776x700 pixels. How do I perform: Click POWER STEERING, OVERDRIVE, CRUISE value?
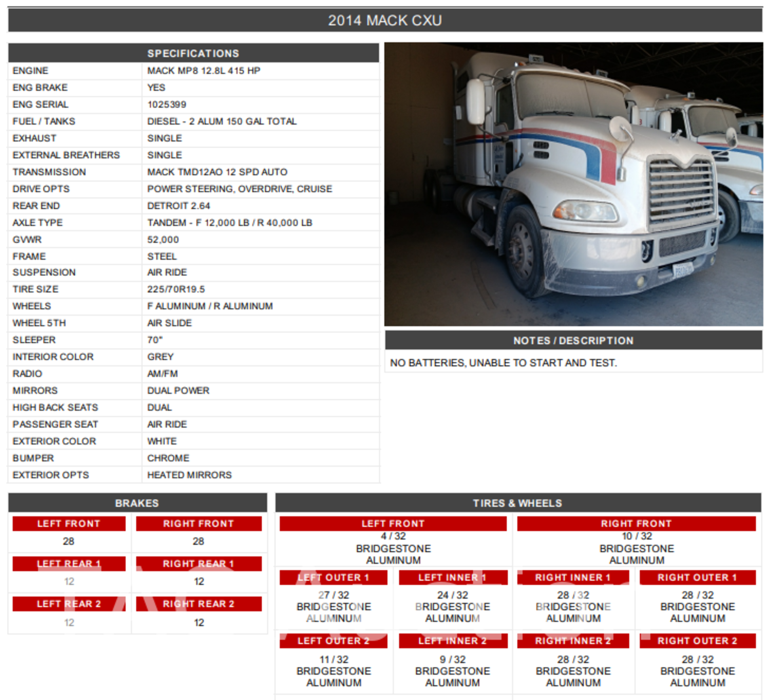[x=239, y=189]
